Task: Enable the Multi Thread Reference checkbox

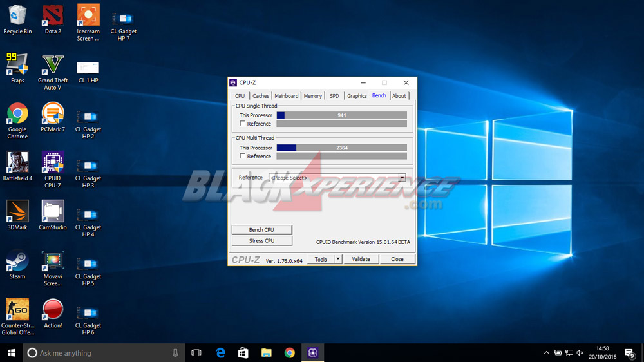Action: pos(242,156)
